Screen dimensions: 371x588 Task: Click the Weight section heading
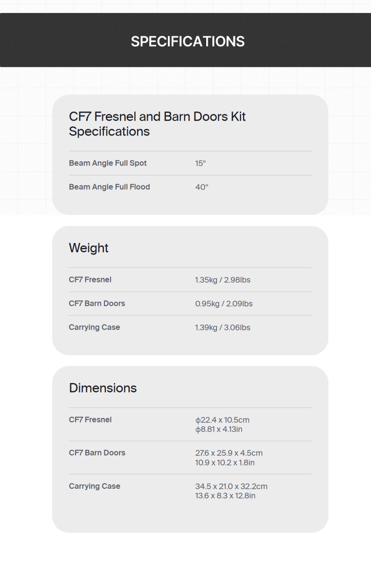(89, 248)
